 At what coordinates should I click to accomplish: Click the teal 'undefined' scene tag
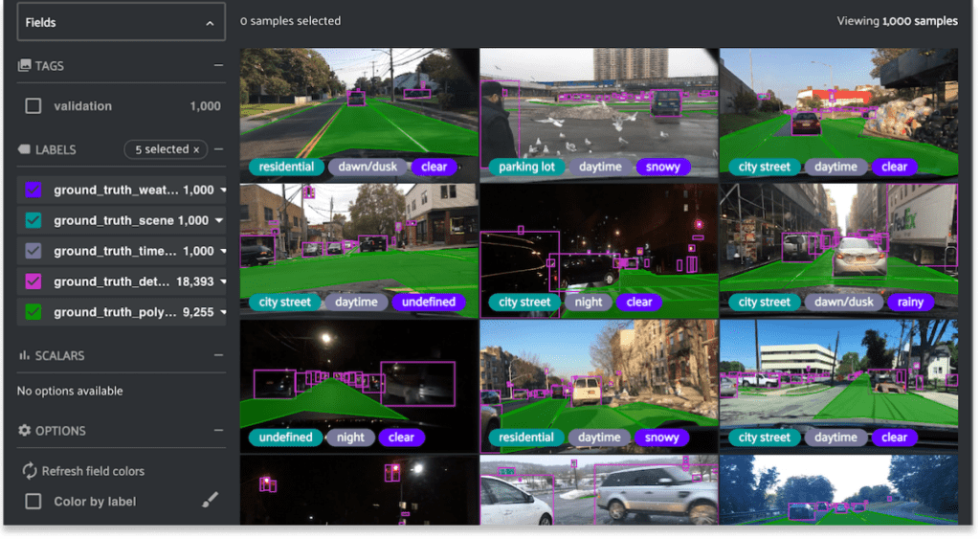[285, 438]
